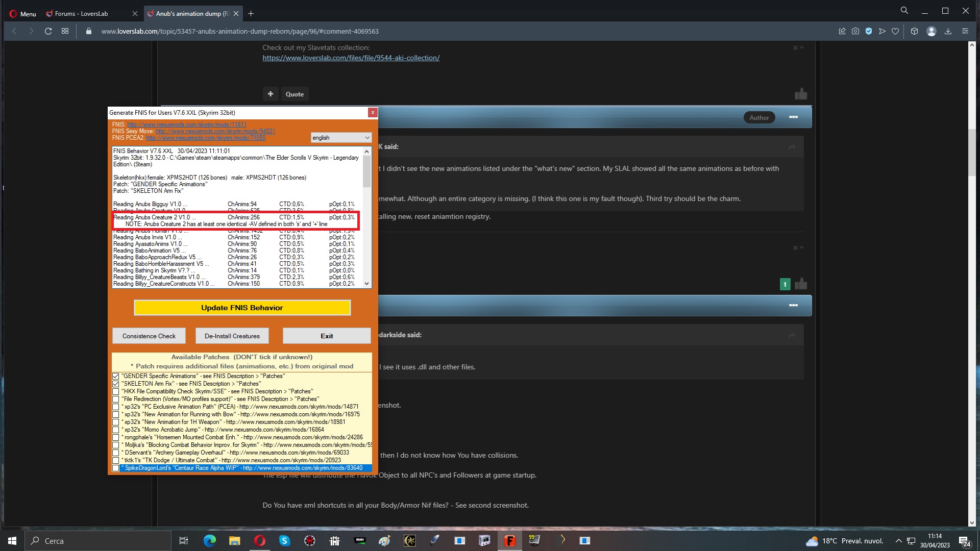Click the Cerca taskbar search box
Screen dimensions: 980x551
coord(98,541)
